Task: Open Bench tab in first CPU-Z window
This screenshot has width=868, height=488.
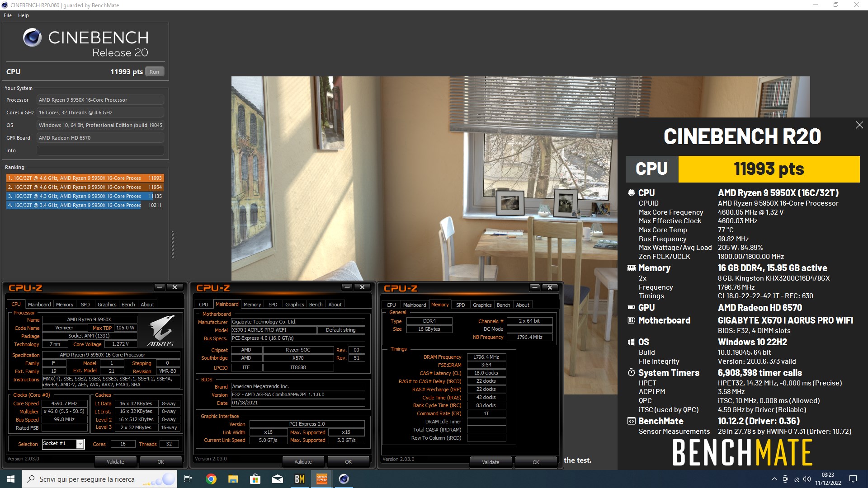Action: [128, 305]
